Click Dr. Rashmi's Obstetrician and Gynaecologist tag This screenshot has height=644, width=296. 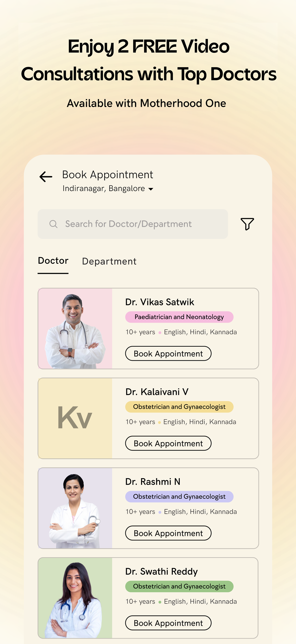click(179, 496)
